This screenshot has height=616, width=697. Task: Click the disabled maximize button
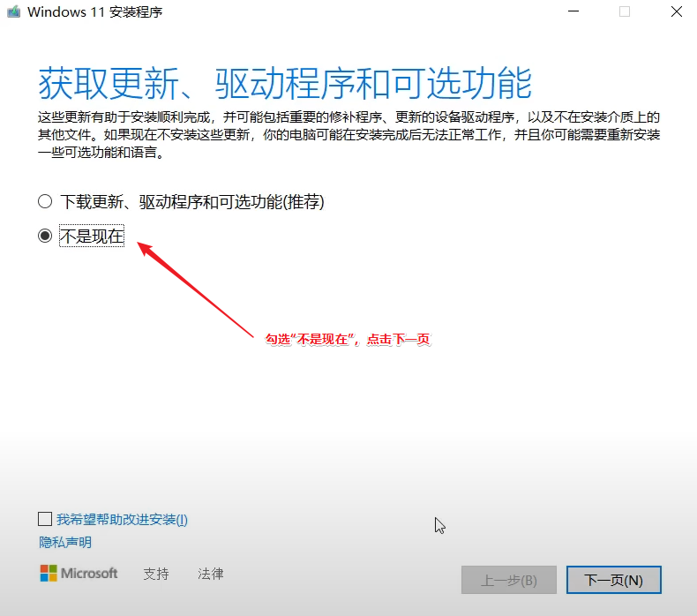coord(625,12)
